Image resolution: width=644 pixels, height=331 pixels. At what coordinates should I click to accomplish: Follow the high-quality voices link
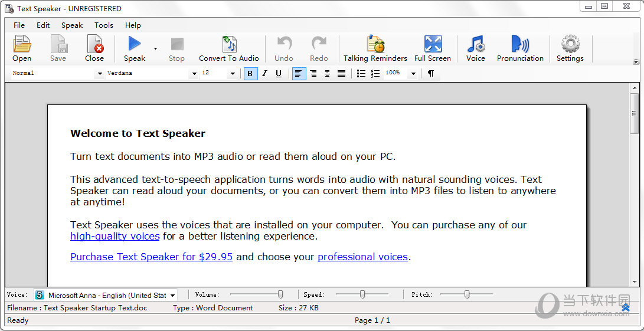pyautogui.click(x=115, y=236)
